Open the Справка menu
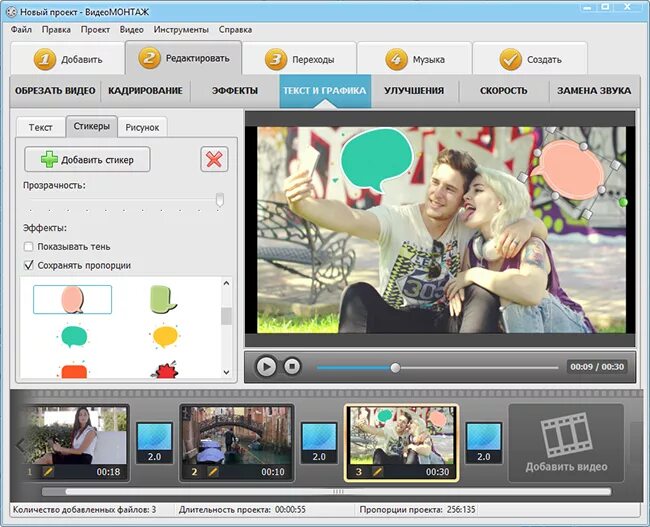Image resolution: width=650 pixels, height=527 pixels. [235, 30]
